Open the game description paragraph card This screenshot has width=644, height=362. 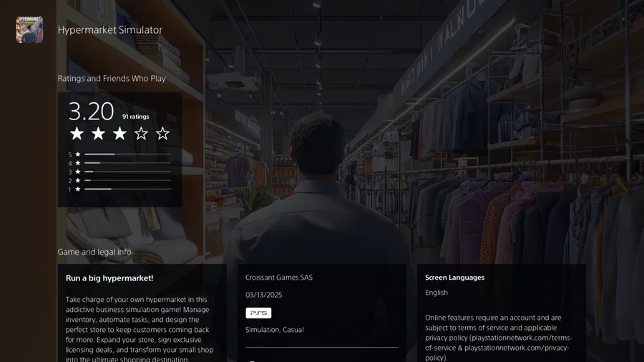[142, 313]
